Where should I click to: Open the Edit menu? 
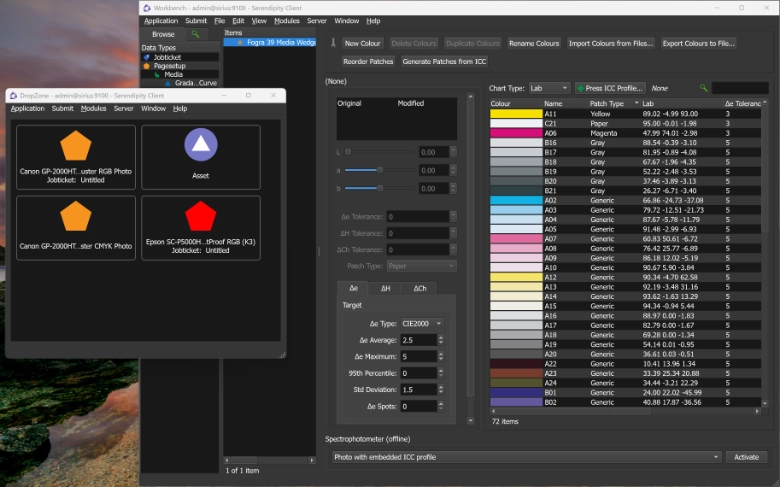pos(238,21)
